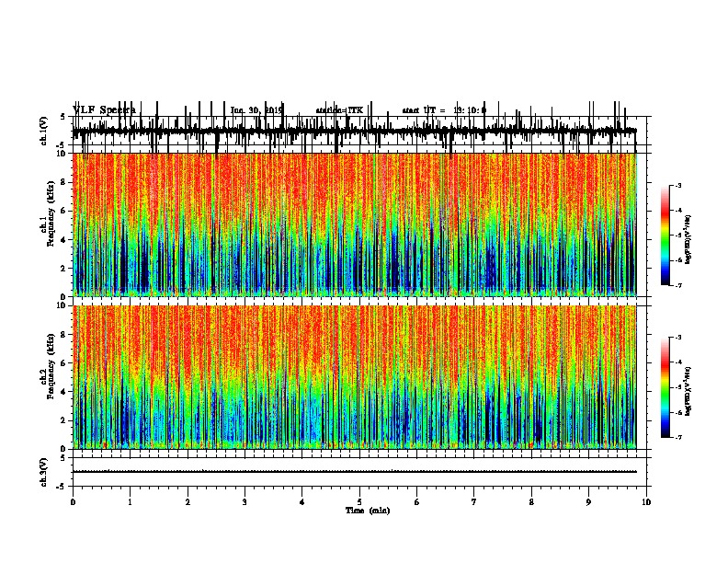This screenshot has width=728, height=563.
Task: Click the "station=ITK" header text
Action: tap(339, 110)
